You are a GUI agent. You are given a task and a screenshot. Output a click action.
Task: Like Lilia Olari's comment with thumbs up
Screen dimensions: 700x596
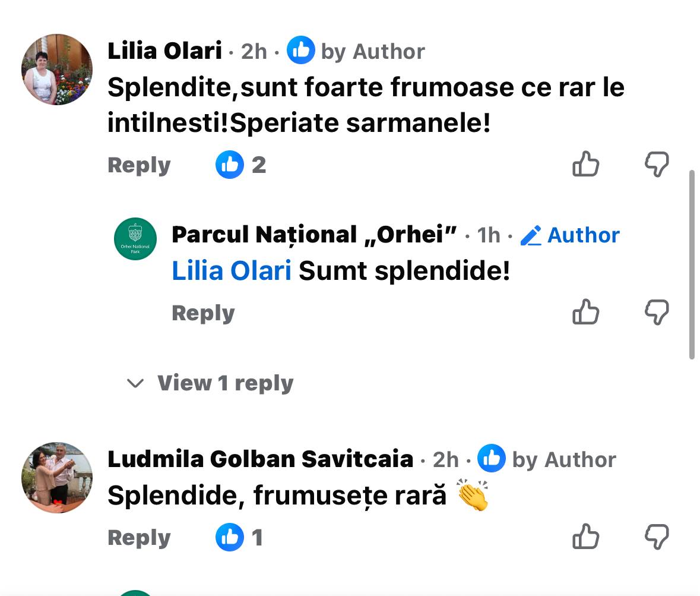coord(585,164)
